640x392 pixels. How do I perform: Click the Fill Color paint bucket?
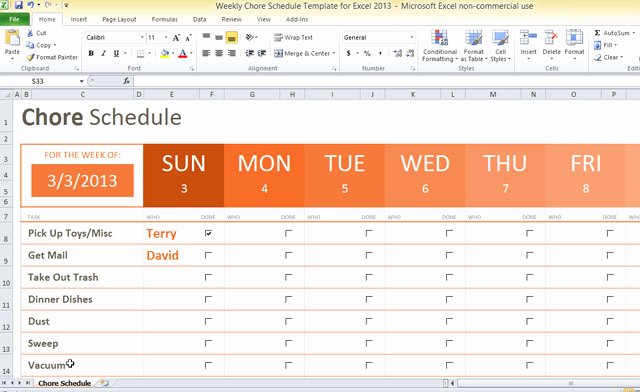click(x=164, y=53)
